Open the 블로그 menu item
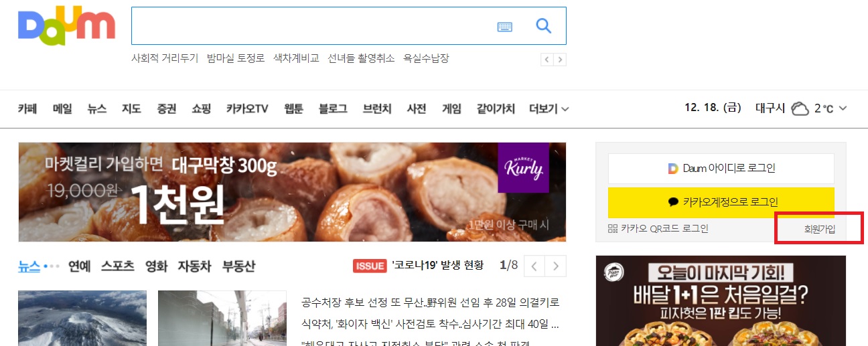Viewport: 868px width, 346px height. coord(333,108)
